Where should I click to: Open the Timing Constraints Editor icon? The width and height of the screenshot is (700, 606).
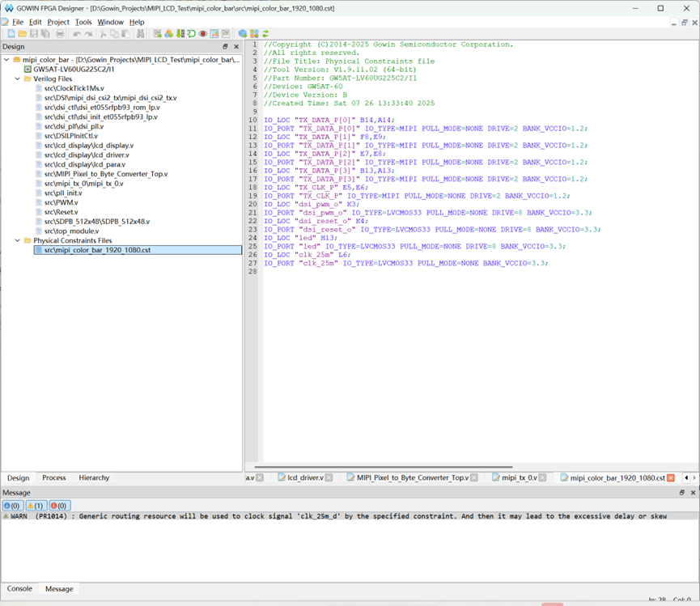coord(214,34)
